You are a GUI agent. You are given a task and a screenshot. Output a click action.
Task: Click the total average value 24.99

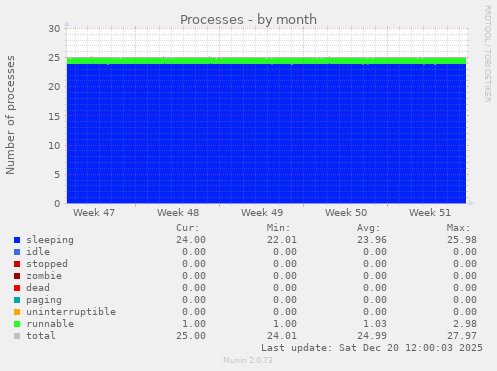372,336
